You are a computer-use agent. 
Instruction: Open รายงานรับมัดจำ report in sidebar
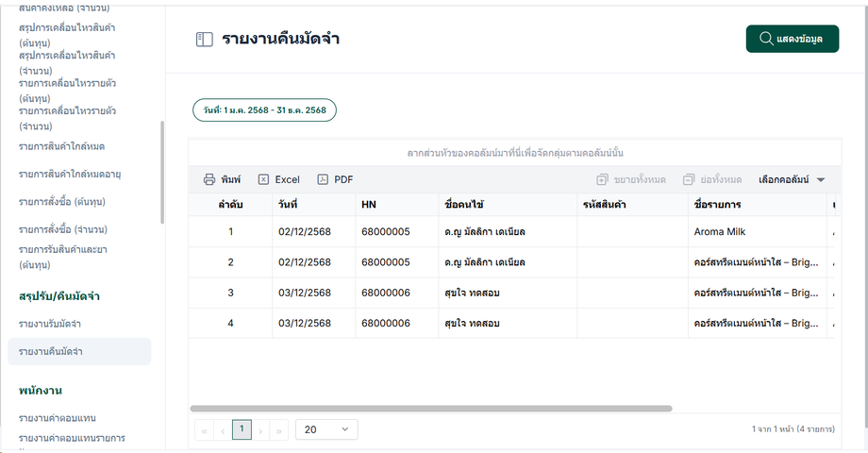click(50, 324)
